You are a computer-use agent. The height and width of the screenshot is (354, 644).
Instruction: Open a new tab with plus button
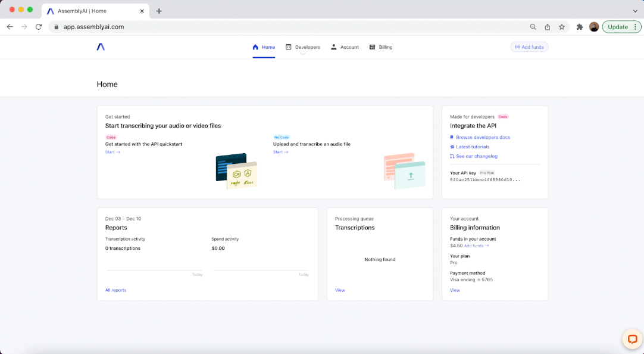[159, 11]
